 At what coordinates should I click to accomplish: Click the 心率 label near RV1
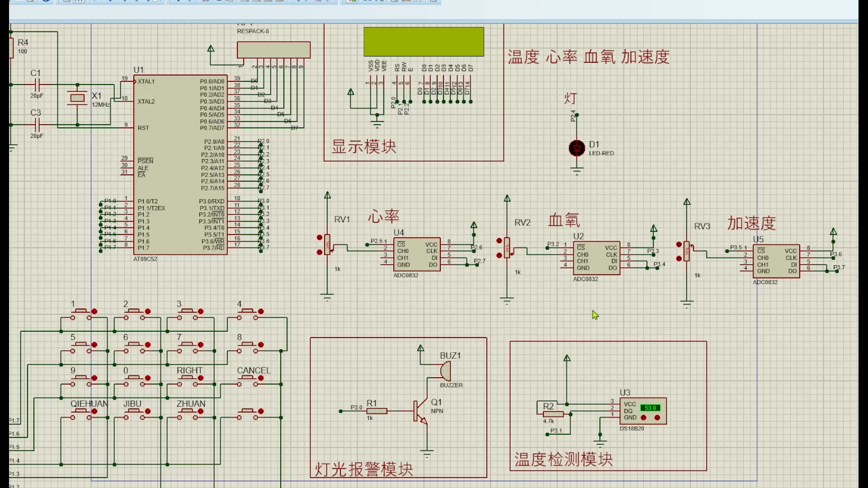click(x=384, y=216)
